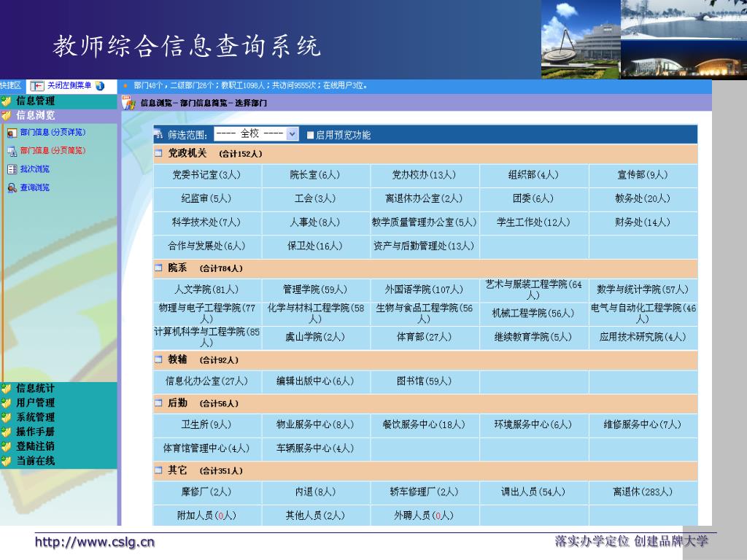Click the 用户管理 menu icon

(6, 402)
